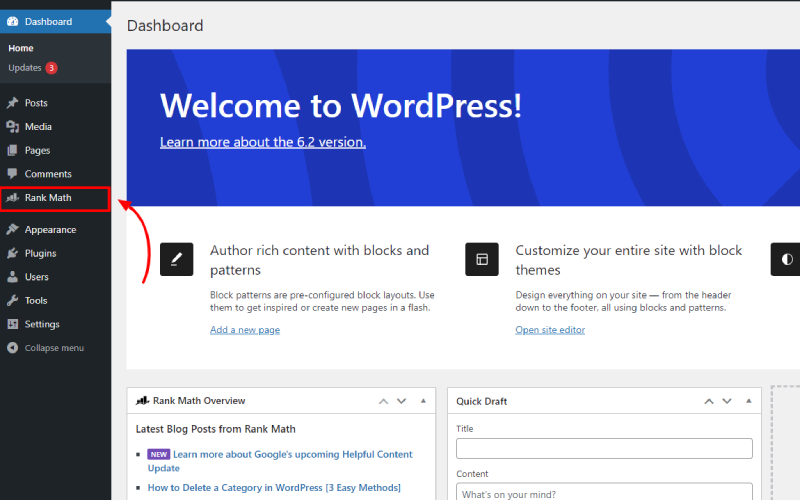The width and height of the screenshot is (800, 500).
Task: Click Add a new page link
Action: click(x=245, y=330)
